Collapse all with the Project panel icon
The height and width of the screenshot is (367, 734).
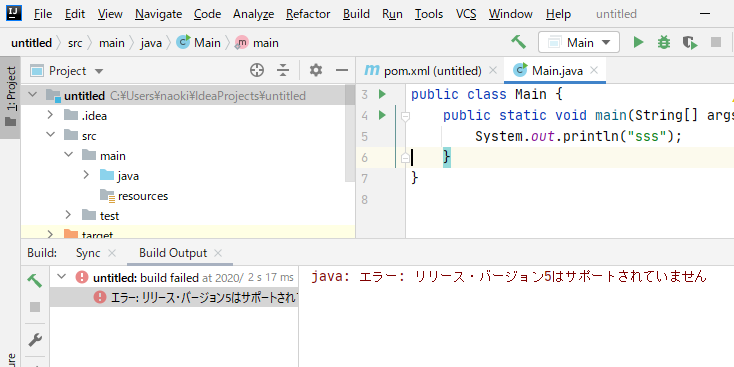pos(283,71)
